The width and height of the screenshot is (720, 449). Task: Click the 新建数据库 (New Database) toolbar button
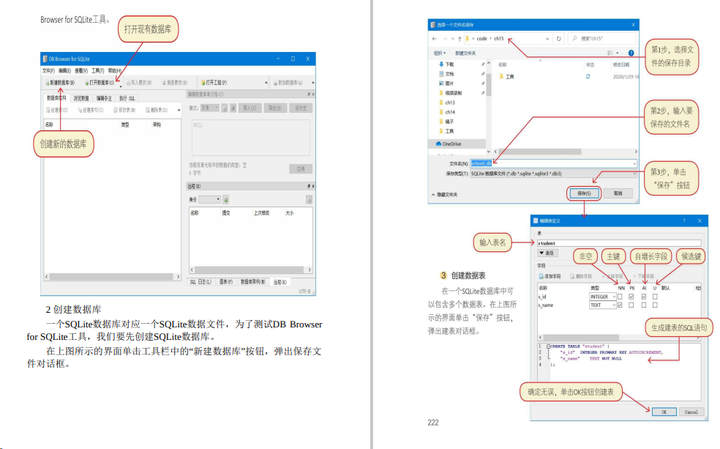[x=60, y=83]
